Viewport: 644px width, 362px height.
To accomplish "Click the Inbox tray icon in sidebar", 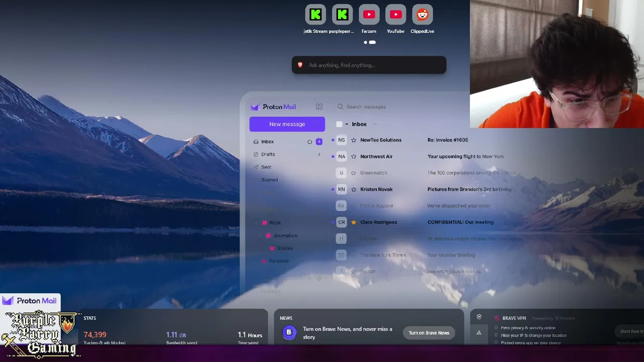I will coord(256,142).
